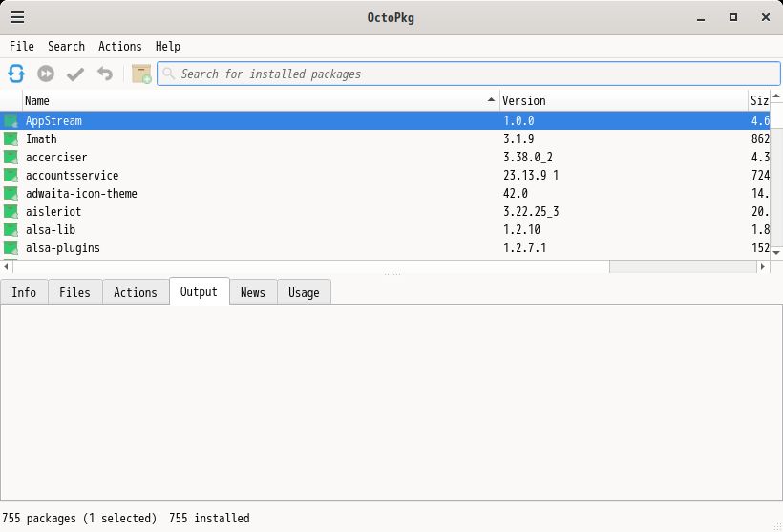Select the AppStream package row
Viewport: 783px width, 532px height.
coord(385,121)
